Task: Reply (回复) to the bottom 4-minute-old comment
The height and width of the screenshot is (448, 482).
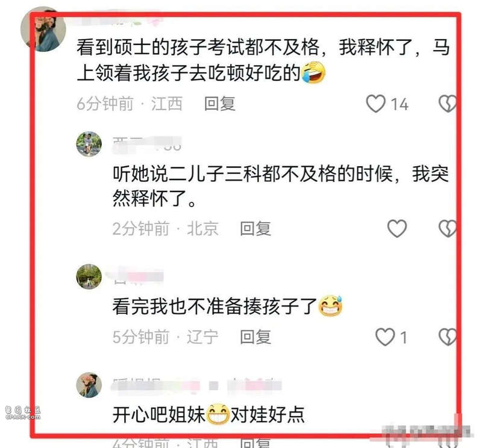Action: 255,443
